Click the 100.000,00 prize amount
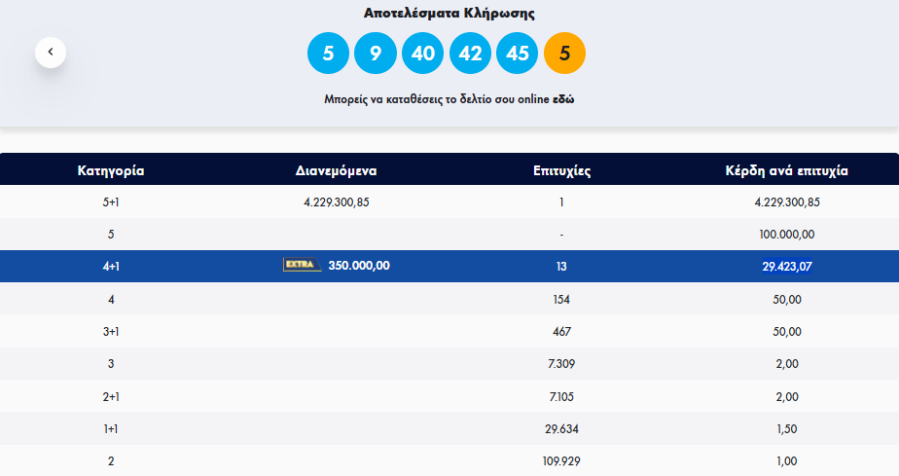Image resolution: width=899 pixels, height=476 pixels. pyautogui.click(x=786, y=234)
